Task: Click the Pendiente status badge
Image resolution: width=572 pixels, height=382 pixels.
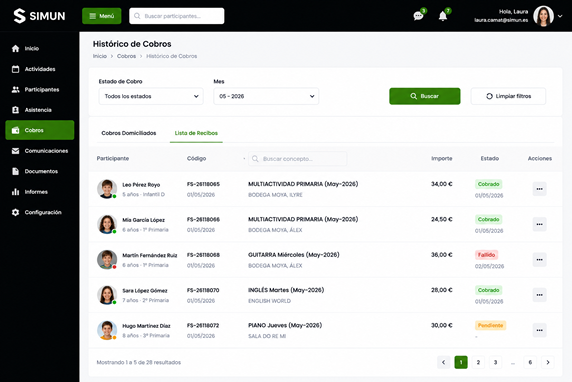Action: 490,325
